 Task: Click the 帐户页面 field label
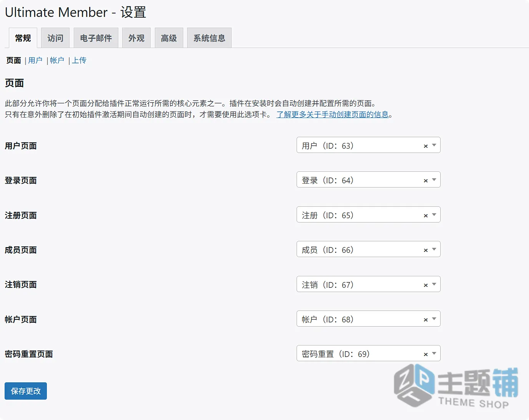[x=21, y=319]
